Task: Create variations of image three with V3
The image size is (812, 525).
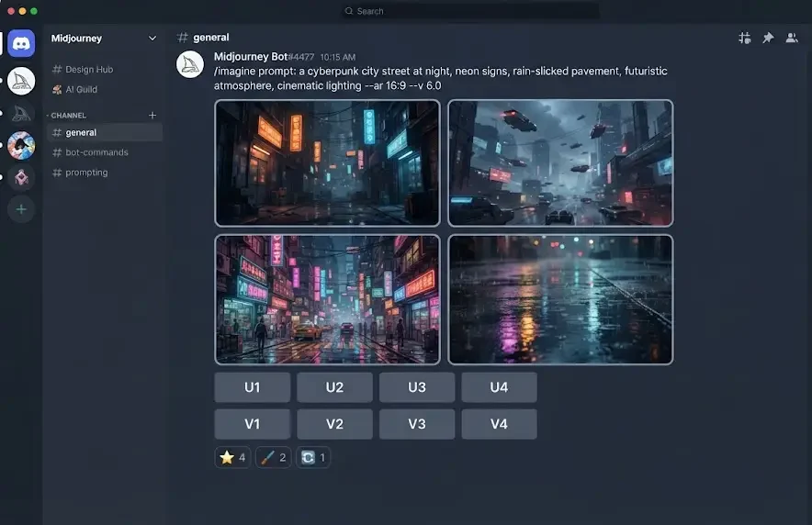Action: point(417,424)
